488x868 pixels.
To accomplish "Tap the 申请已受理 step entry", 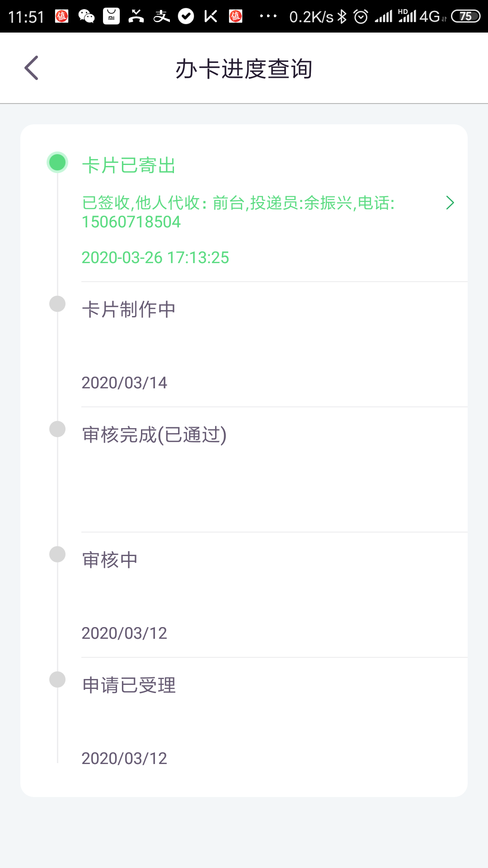I will (x=274, y=720).
